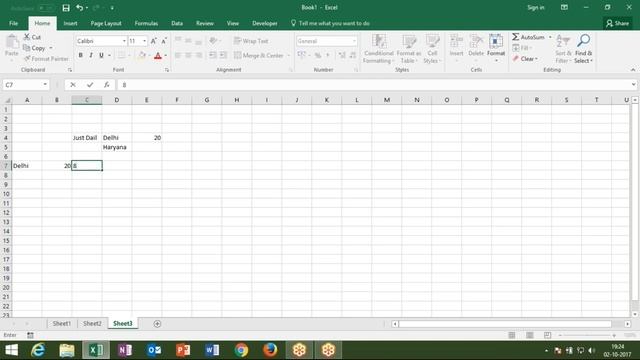640x360 pixels.
Task: Open Format as Table gallery
Action: pos(409,49)
